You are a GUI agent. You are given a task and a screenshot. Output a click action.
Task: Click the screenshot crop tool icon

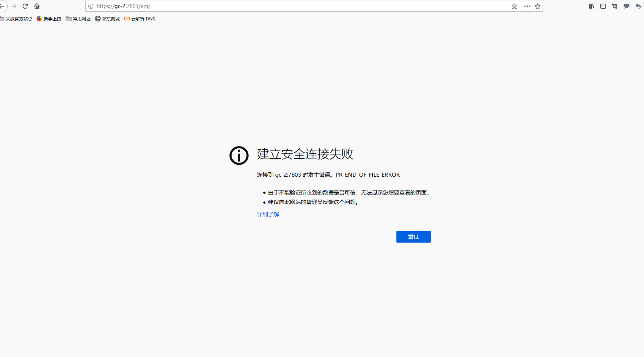pyautogui.click(x=615, y=6)
